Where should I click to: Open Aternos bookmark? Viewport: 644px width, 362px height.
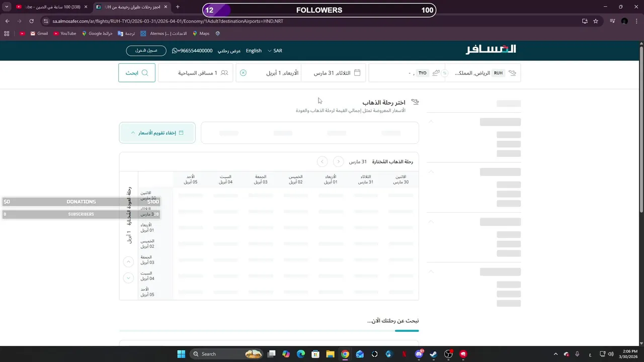point(164,34)
